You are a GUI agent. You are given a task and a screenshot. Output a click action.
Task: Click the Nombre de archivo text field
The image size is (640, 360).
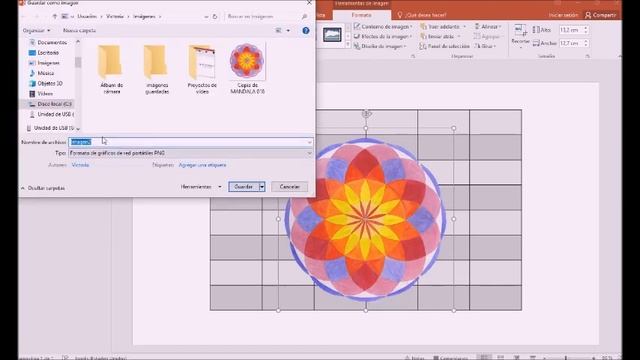click(x=188, y=142)
